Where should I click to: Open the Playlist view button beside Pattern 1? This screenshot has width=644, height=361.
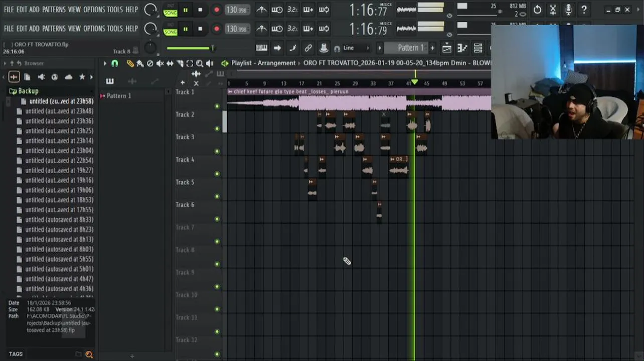446,48
